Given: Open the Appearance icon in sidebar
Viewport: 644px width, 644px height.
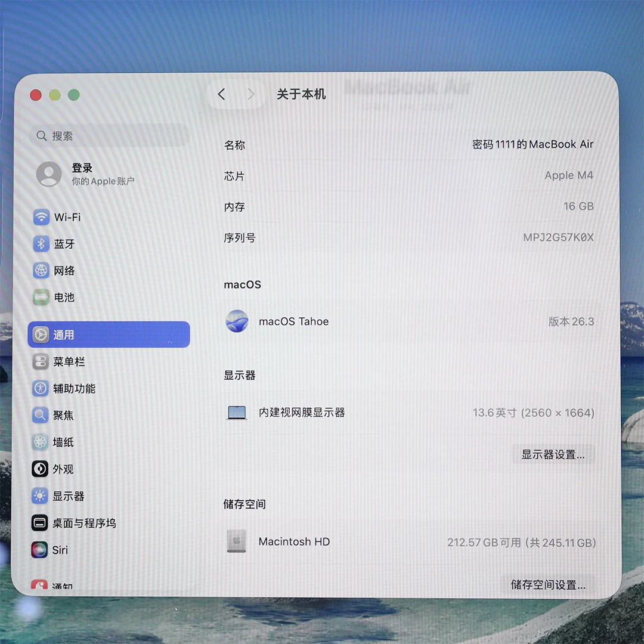Looking at the screenshot, I should point(40,469).
